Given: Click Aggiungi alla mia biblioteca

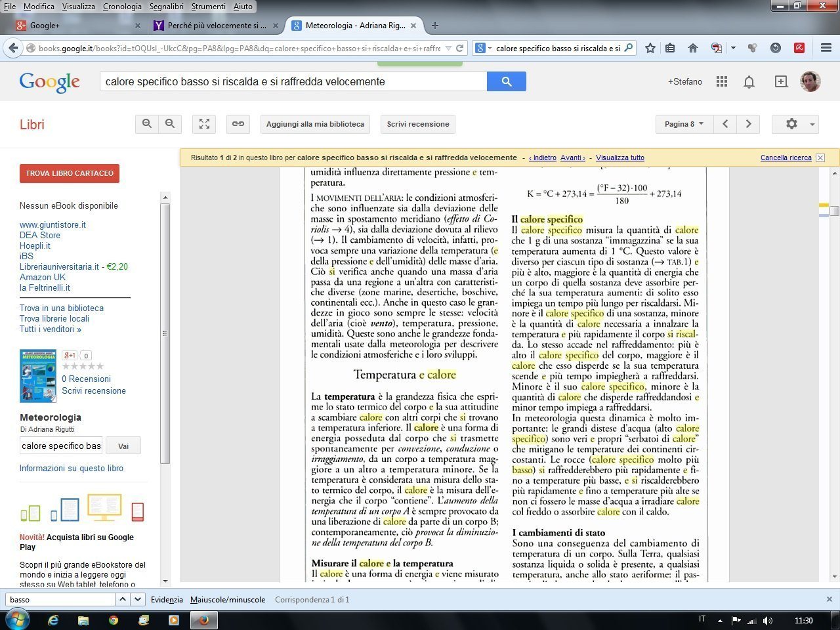Looking at the screenshot, I should tap(315, 124).
